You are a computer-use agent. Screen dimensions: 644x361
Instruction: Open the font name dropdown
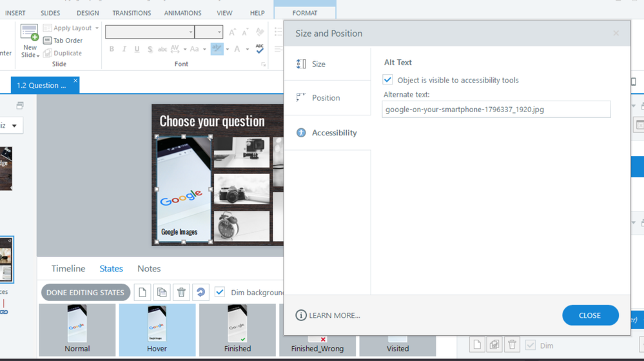[191, 32]
